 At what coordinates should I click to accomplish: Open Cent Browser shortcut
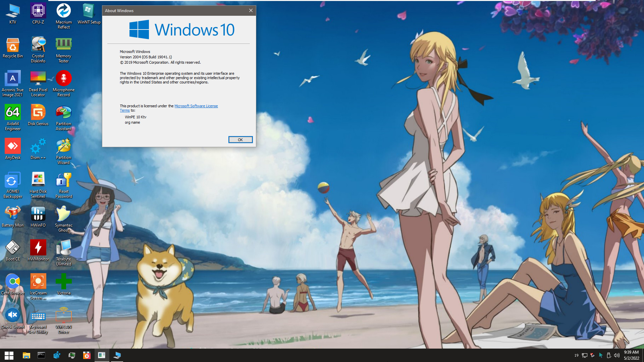tap(13, 285)
